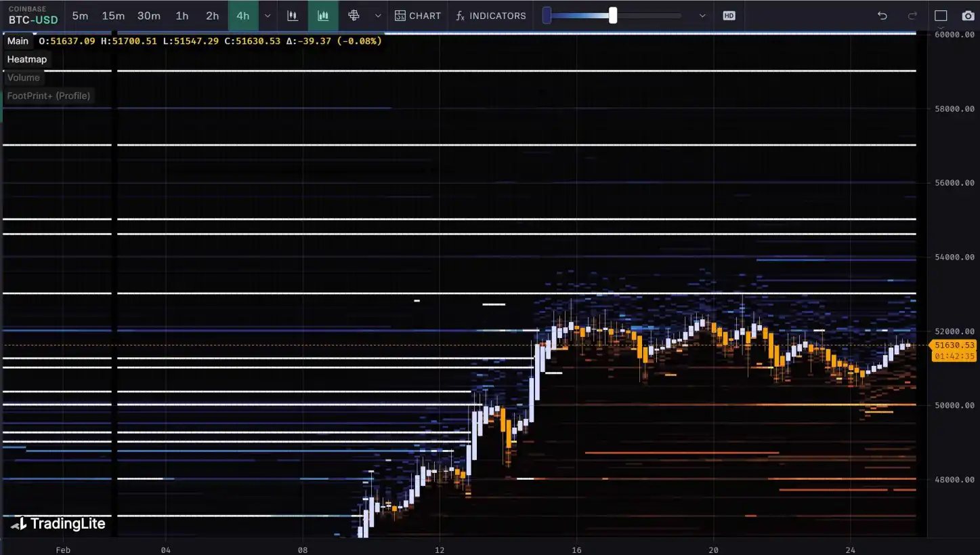The width and height of the screenshot is (980, 555).
Task: Switch to the 5m timeframe
Action: click(x=80, y=16)
